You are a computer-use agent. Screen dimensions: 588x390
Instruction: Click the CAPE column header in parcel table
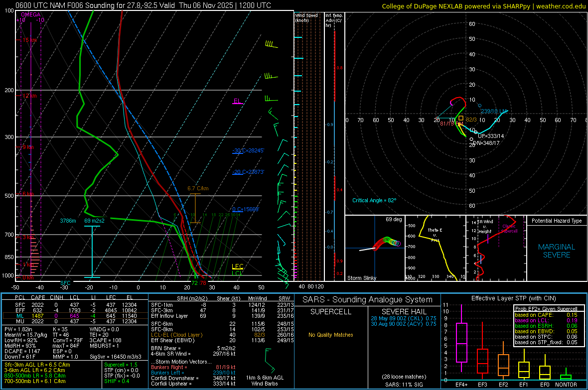[38, 297]
